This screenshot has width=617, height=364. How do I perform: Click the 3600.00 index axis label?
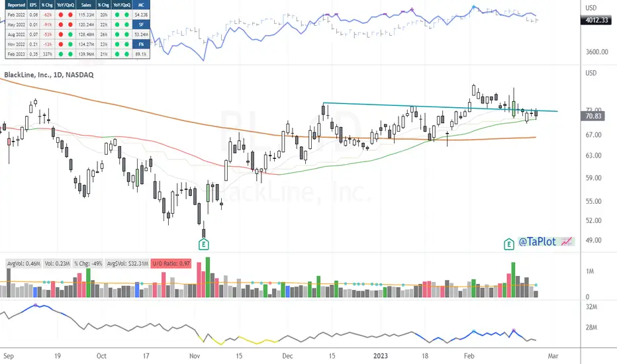596,52
